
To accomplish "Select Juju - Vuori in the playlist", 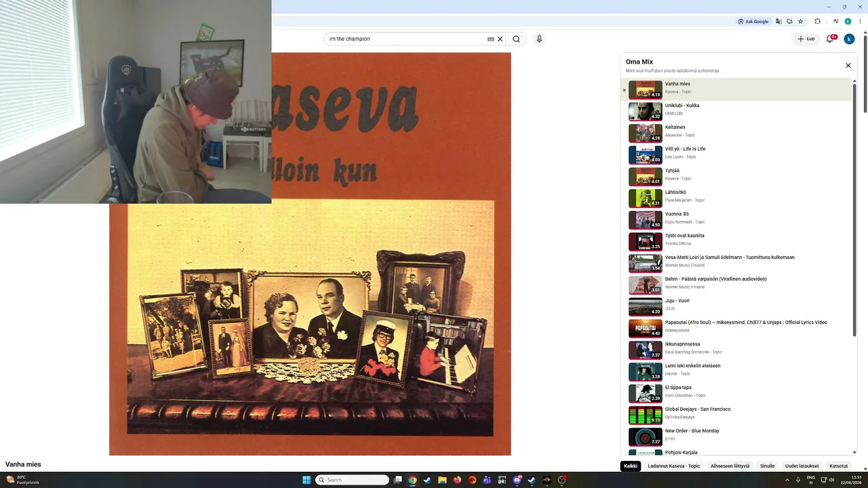I will tap(736, 307).
